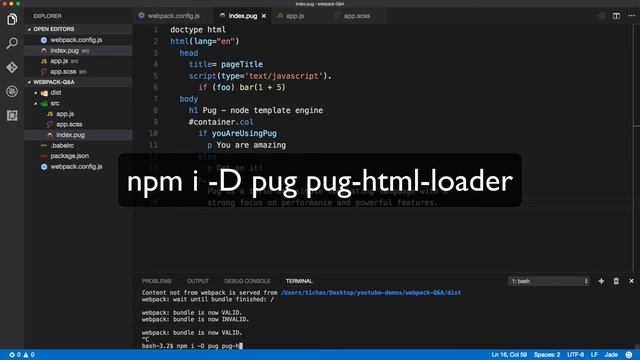The image size is (640, 360).
Task: Click the split editor icon
Action: [616, 16]
